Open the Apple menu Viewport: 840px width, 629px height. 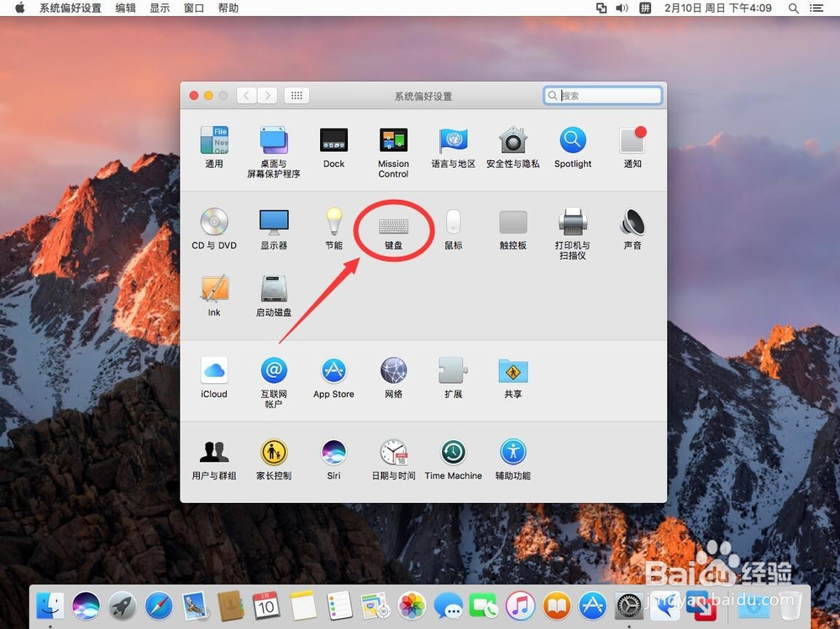[20, 8]
